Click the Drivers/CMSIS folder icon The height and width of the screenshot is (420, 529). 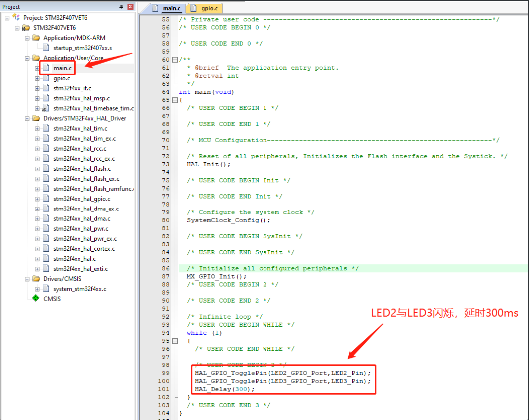[36, 278]
